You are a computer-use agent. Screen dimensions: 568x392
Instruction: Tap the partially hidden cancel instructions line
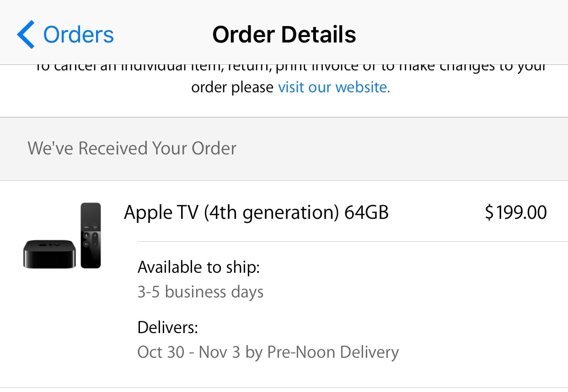pyautogui.click(x=290, y=68)
